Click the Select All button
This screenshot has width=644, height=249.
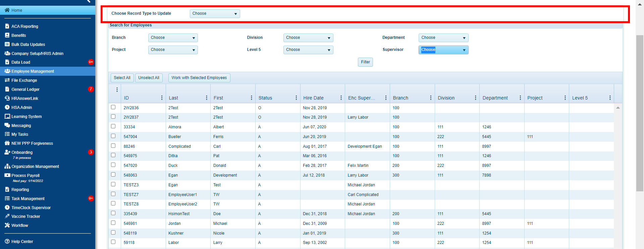pyautogui.click(x=122, y=78)
